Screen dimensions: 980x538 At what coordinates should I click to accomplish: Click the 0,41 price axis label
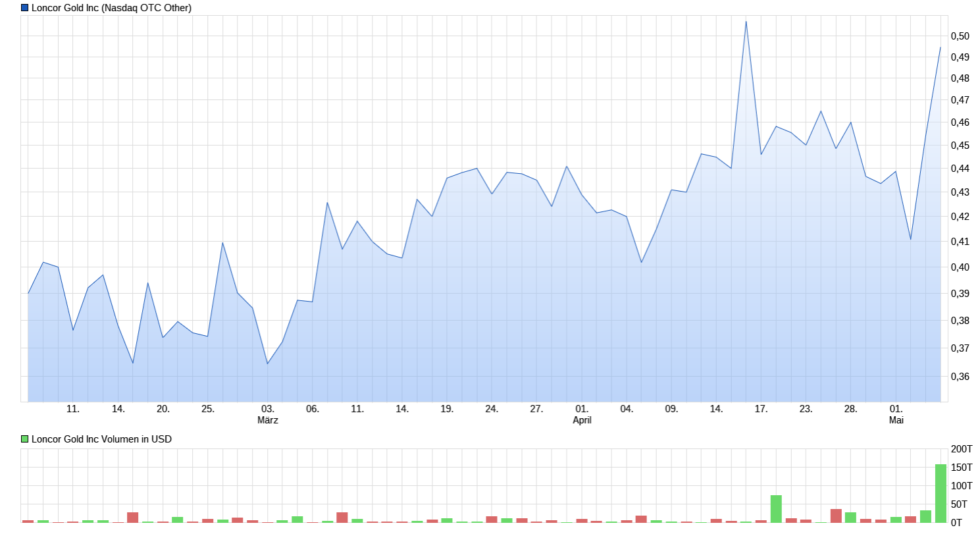tap(960, 242)
